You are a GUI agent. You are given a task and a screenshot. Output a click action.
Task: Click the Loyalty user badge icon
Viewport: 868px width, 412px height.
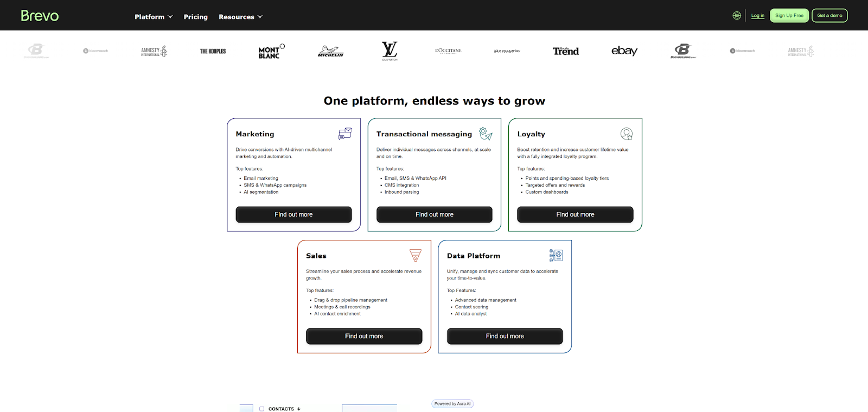click(x=627, y=134)
